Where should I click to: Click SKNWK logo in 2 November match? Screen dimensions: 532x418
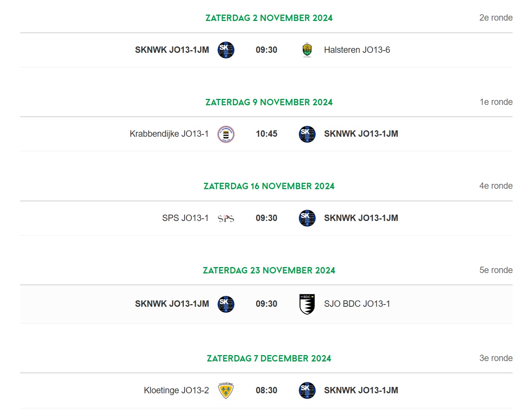pyautogui.click(x=226, y=50)
